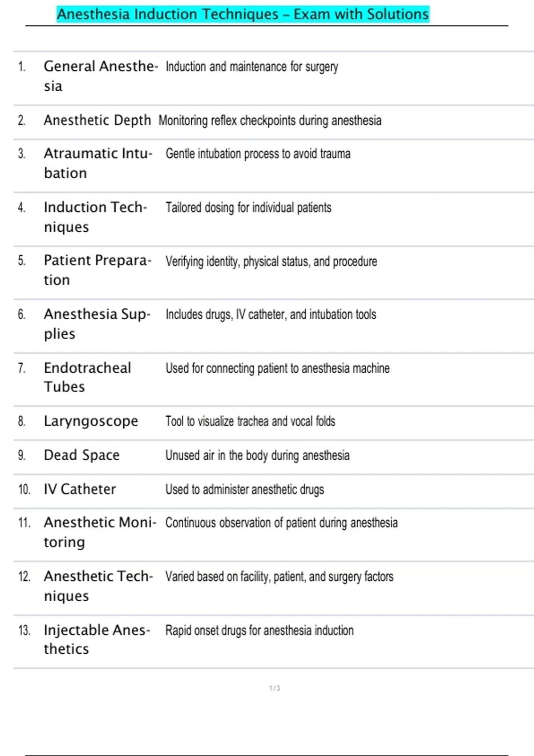Viewport: 534px width, 756px height.
Task: Click the "Injectable Anesthetics" term
Action: pyautogui.click(x=97, y=639)
